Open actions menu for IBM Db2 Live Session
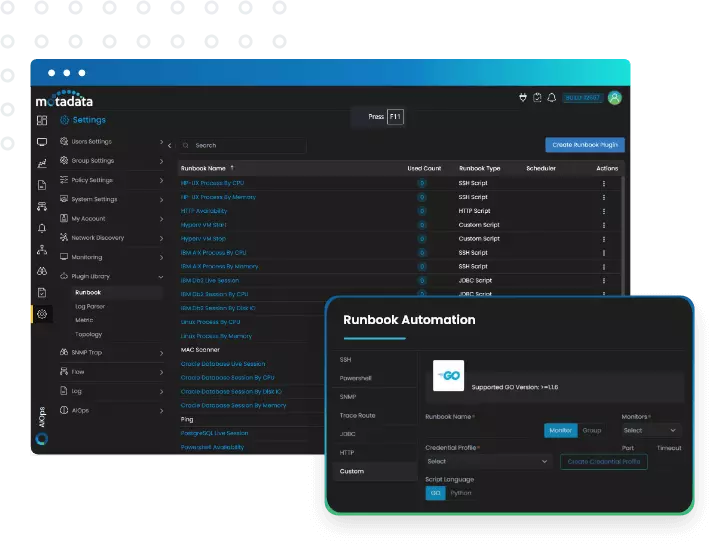This screenshot has height=556, width=725. click(603, 280)
